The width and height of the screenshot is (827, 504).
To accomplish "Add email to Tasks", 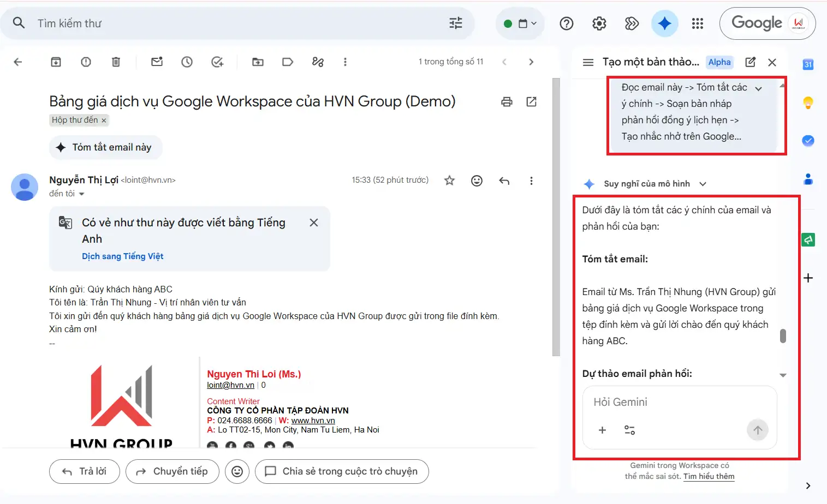I will [217, 62].
